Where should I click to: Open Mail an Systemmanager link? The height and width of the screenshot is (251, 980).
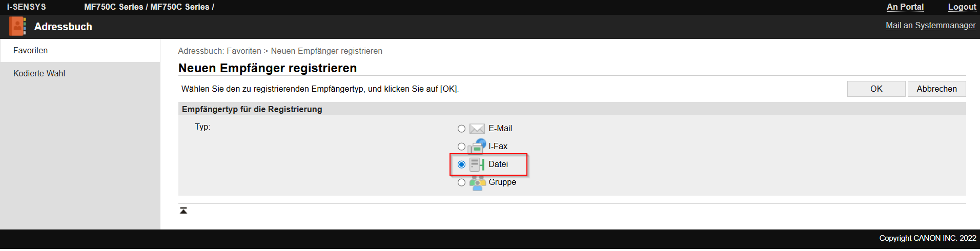pos(930,26)
